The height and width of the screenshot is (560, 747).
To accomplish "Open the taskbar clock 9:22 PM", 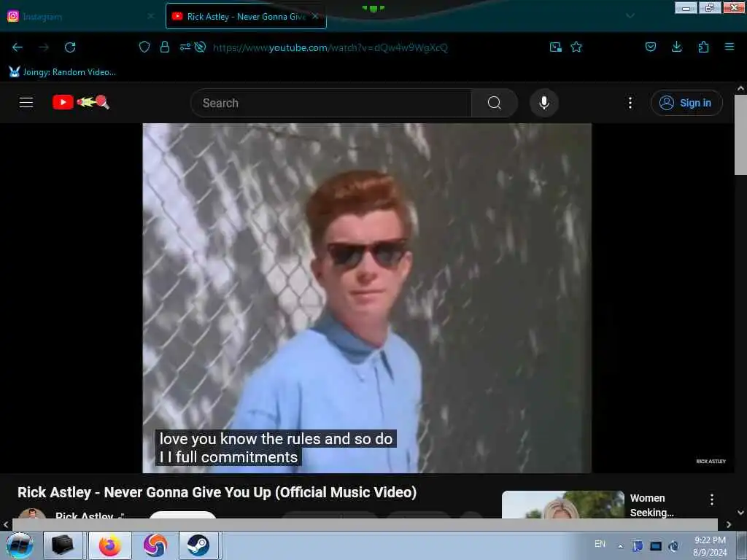I will 710,545.
